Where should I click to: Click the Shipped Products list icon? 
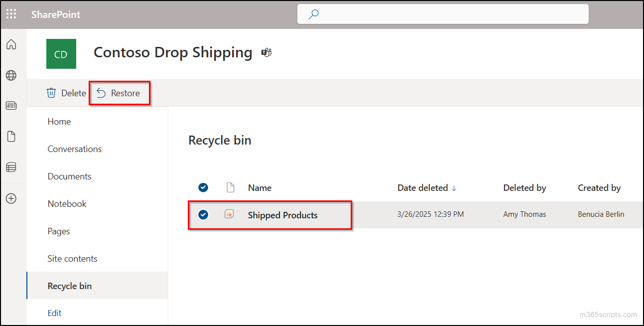click(229, 214)
